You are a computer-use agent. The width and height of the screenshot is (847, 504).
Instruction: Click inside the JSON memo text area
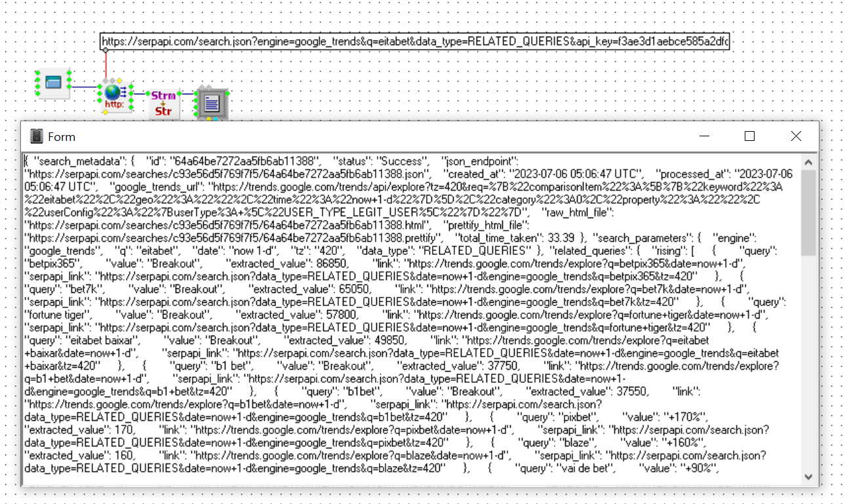[x=411, y=320]
